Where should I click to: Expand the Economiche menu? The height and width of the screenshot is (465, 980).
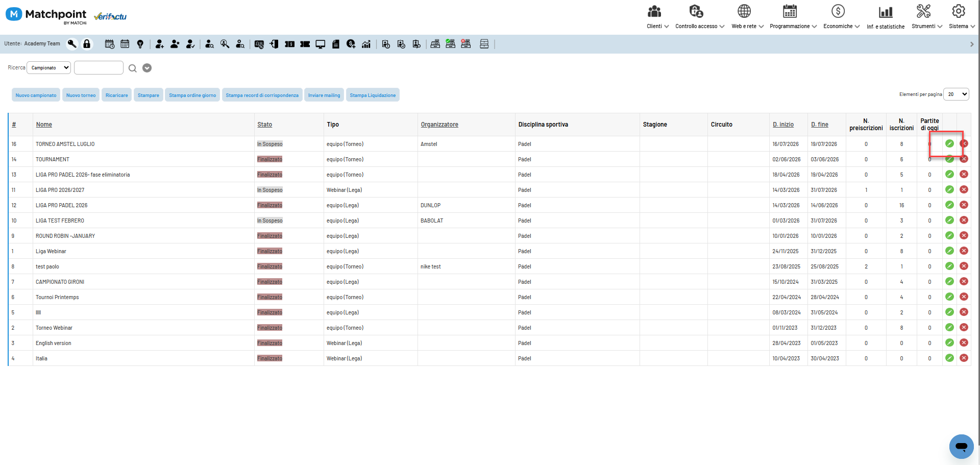(x=841, y=17)
